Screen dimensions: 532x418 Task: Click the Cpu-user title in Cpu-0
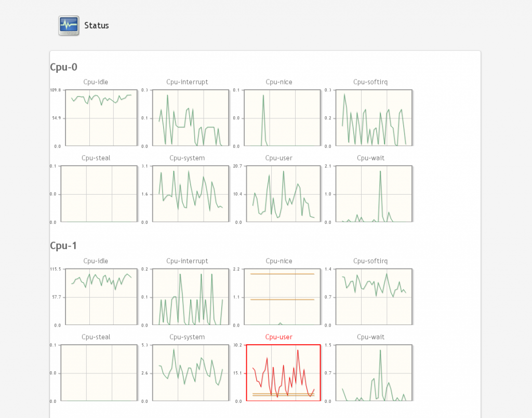pos(279,158)
